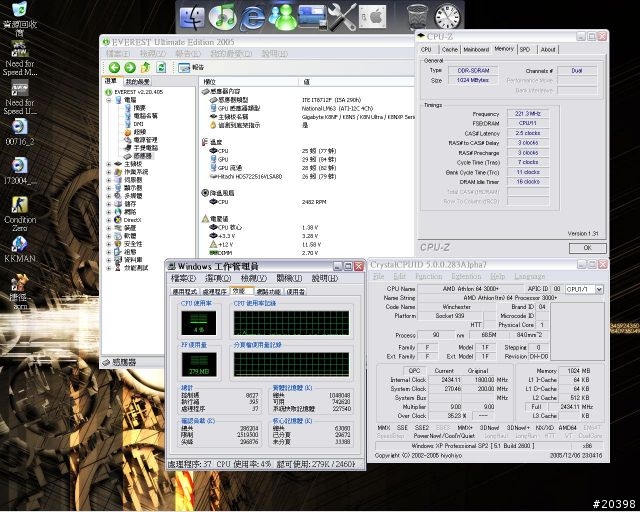The width and height of the screenshot is (640, 512).
Task: Click the green Forward arrow in EVEREST toolbar
Action: click(x=130, y=67)
